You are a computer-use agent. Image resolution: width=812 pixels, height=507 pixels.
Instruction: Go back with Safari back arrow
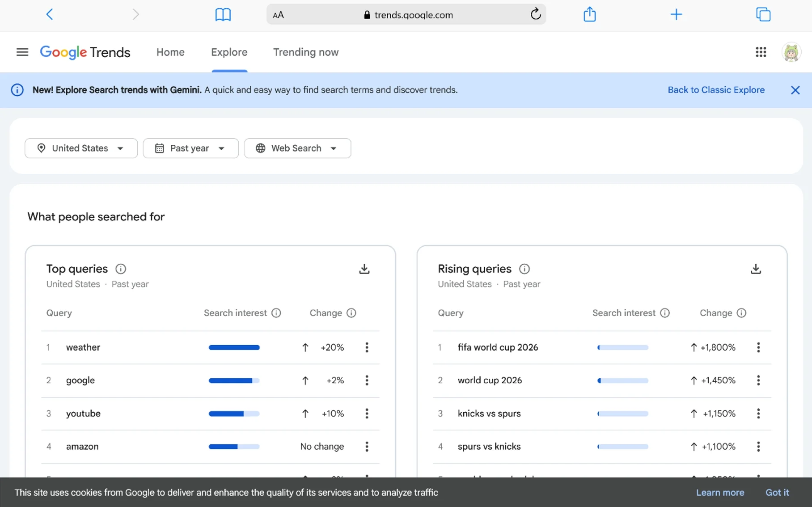pyautogui.click(x=50, y=15)
